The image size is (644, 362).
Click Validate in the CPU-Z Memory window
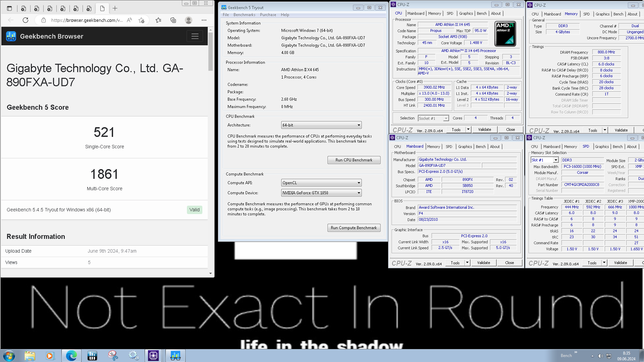point(621,130)
